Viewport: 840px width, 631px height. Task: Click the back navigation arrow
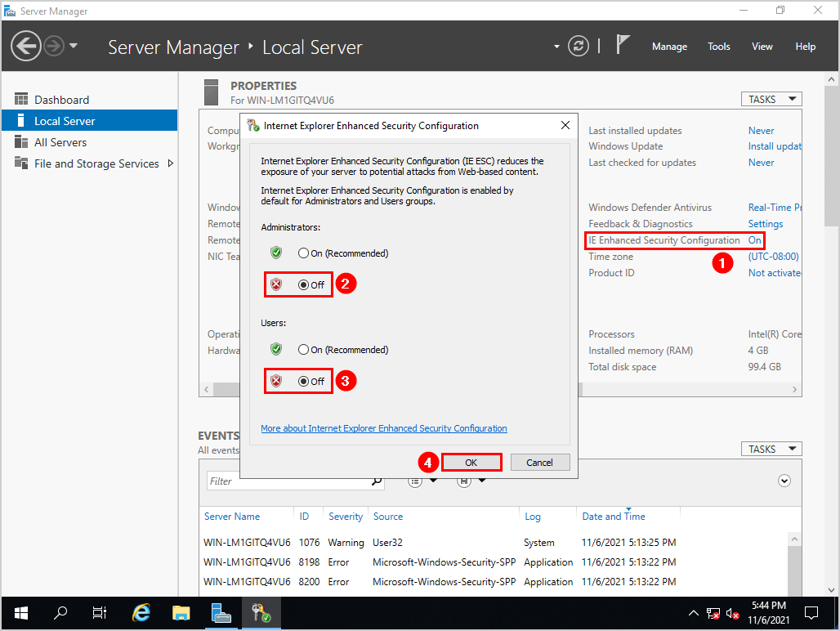(x=25, y=46)
